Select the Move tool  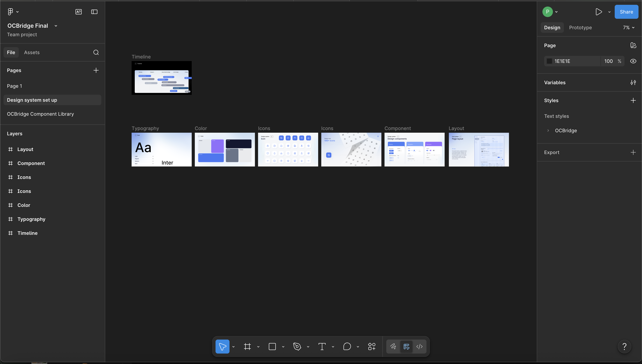tap(222, 347)
